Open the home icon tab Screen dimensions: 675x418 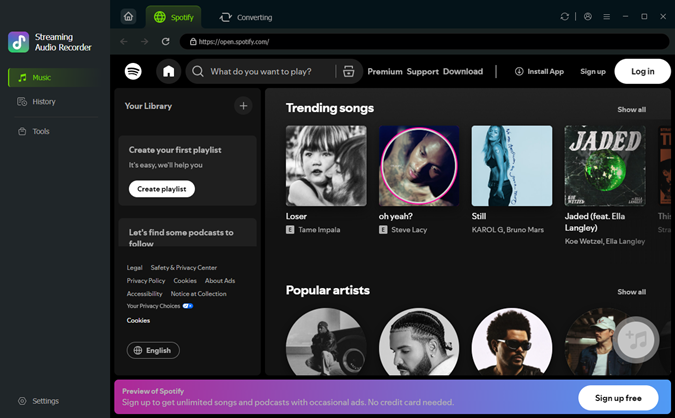[128, 17]
